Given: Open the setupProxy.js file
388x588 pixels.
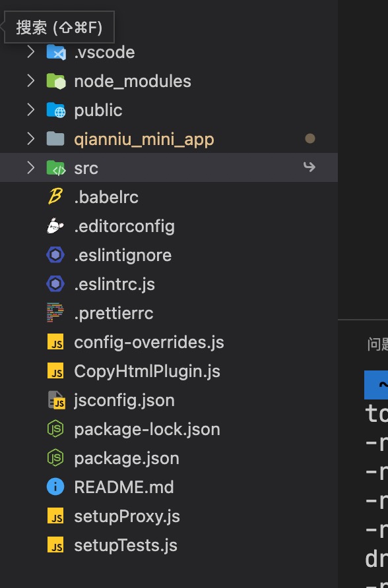Looking at the screenshot, I should click(125, 515).
